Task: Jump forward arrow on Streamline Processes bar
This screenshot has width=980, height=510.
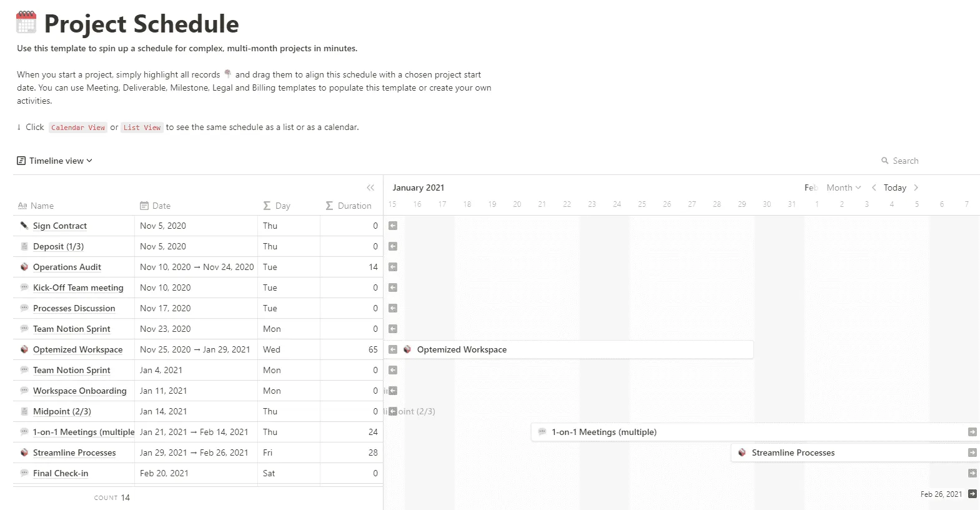Action: coord(972,452)
